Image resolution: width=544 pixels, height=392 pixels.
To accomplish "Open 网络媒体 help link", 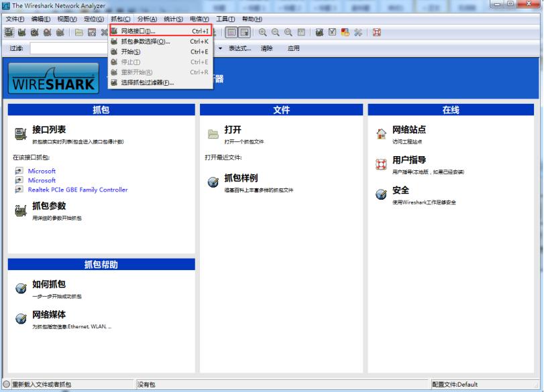I will click(x=49, y=315).
